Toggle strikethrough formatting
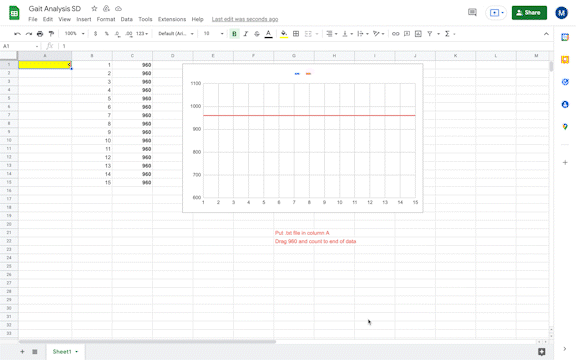 pyautogui.click(x=257, y=34)
